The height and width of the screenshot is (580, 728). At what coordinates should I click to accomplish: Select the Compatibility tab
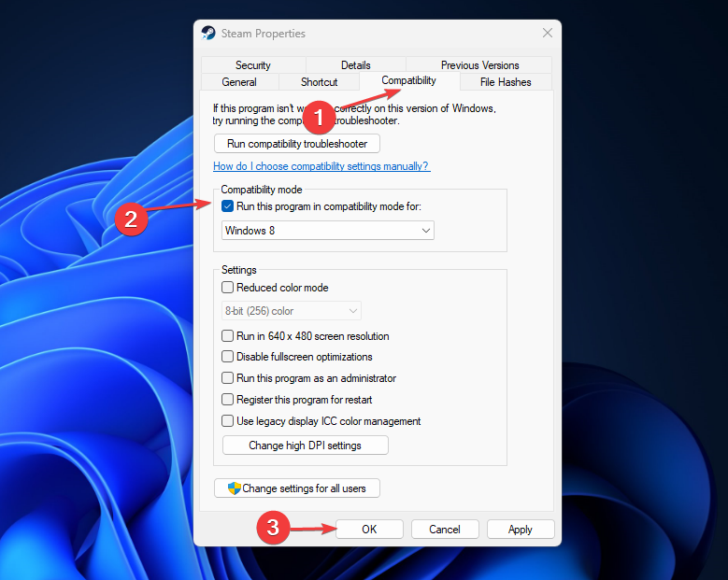tap(408, 80)
